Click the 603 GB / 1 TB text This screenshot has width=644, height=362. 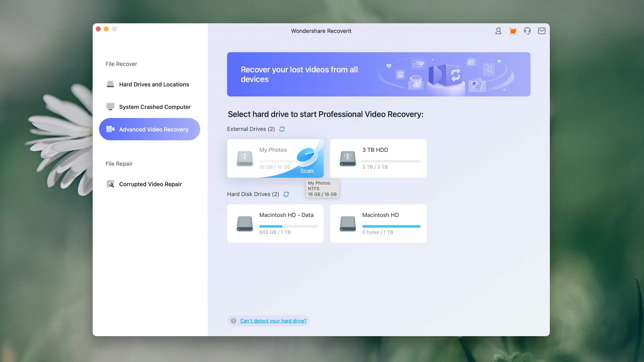275,232
